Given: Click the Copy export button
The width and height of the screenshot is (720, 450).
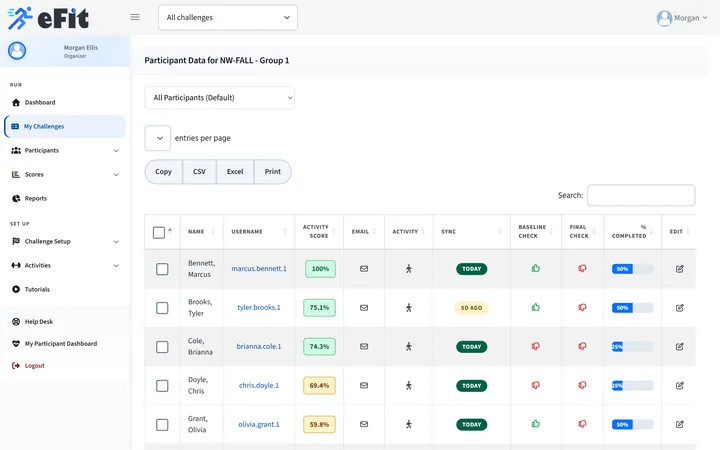Looking at the screenshot, I should [x=163, y=172].
